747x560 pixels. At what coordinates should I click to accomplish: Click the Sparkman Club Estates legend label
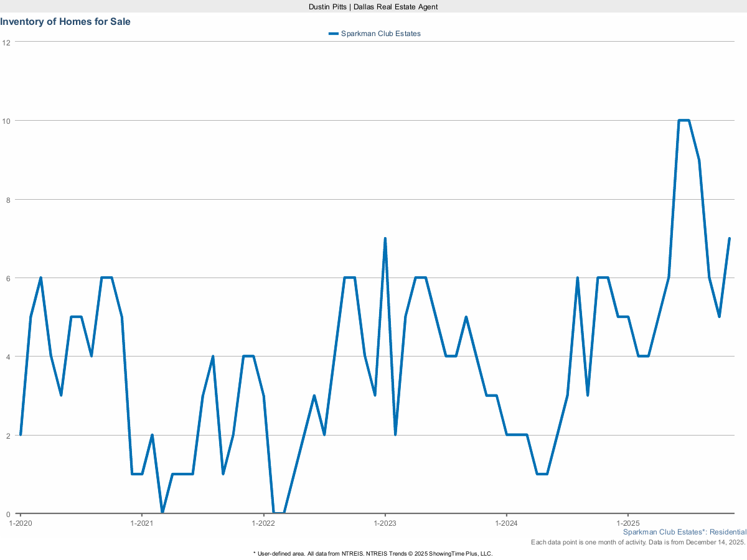tap(380, 34)
